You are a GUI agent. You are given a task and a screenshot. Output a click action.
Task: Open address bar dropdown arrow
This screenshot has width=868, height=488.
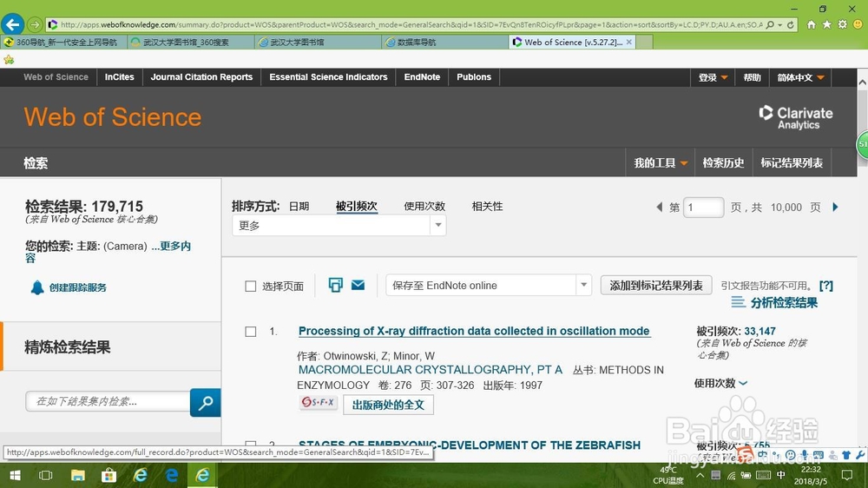(x=780, y=25)
